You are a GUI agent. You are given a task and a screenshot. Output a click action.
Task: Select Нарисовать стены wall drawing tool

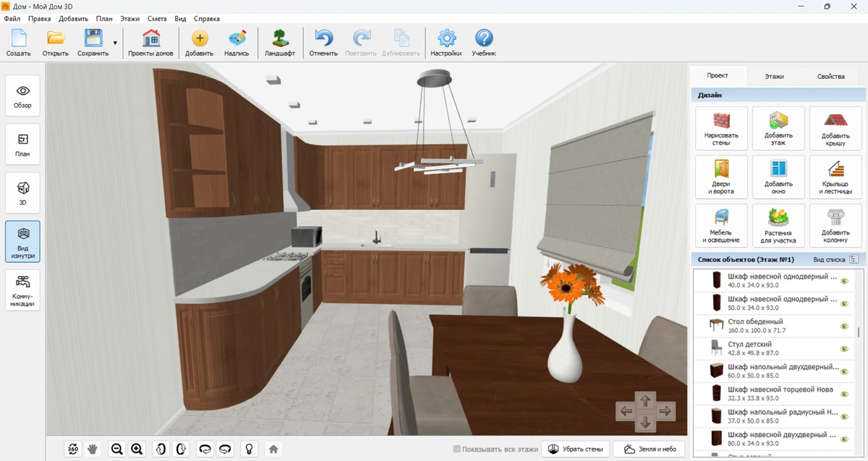(721, 128)
